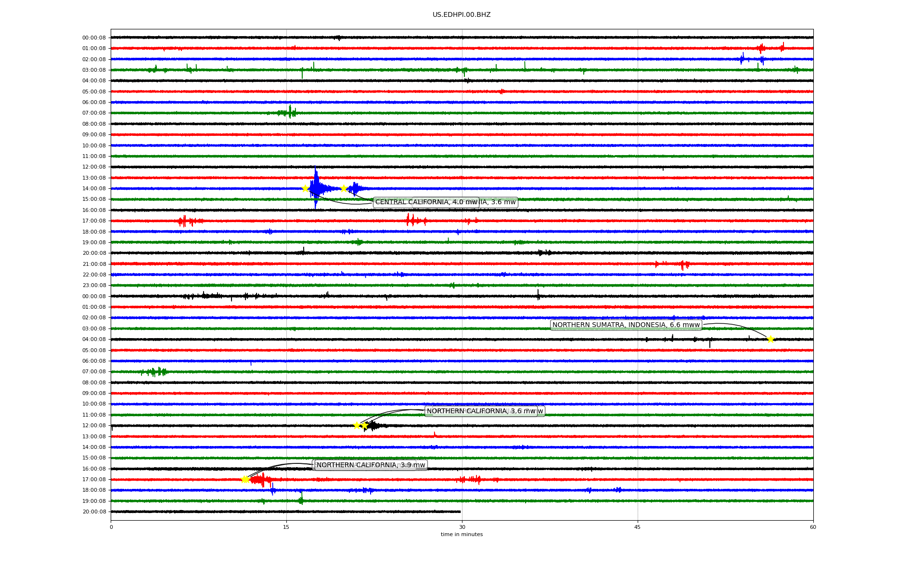Click the large blue earthquake waveform burst
Viewport: 924px width, 578px height.
click(316, 188)
